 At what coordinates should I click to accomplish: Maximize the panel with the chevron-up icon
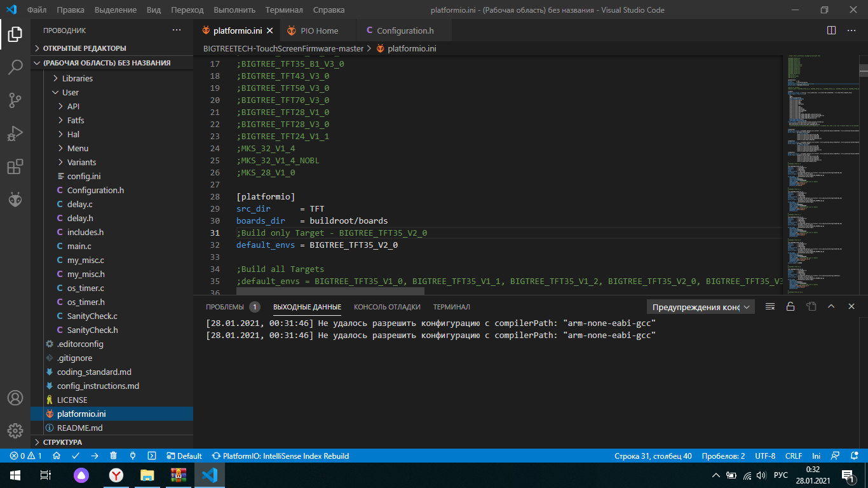pyautogui.click(x=831, y=306)
